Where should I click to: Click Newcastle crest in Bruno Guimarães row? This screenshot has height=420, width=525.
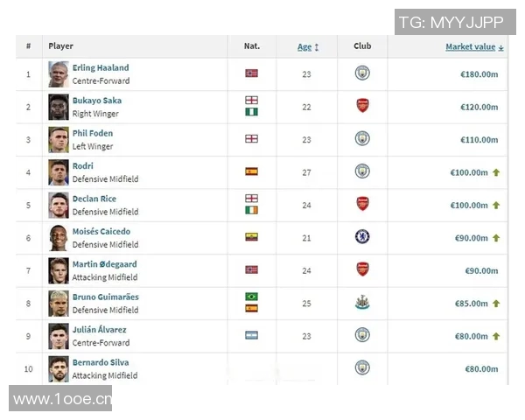(362, 303)
